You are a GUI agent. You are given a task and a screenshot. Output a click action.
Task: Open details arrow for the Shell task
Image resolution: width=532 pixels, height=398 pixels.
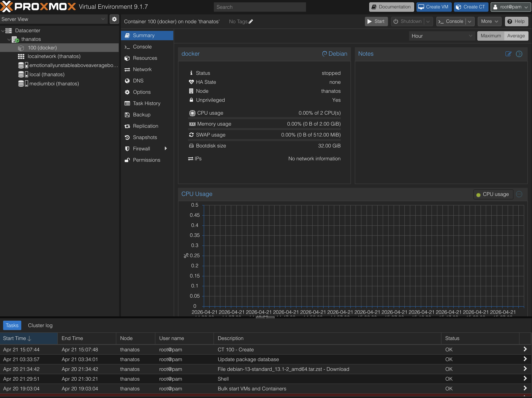[x=525, y=379]
